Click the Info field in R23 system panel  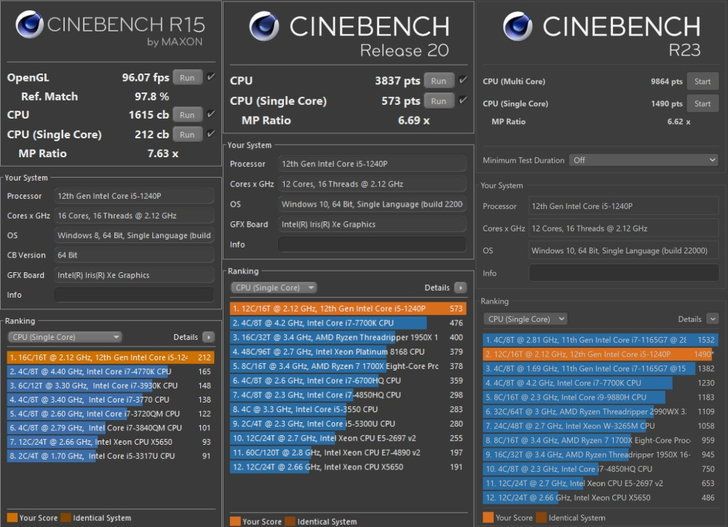pyautogui.click(x=624, y=273)
